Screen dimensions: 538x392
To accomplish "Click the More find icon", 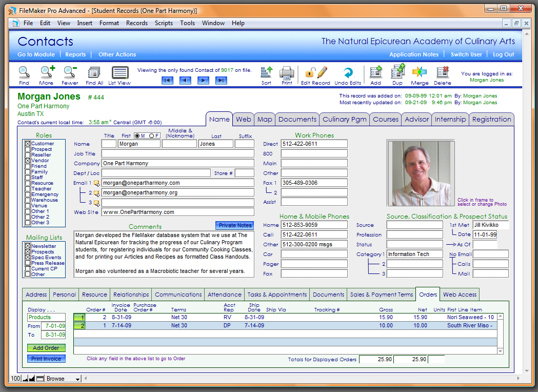I will point(47,72).
